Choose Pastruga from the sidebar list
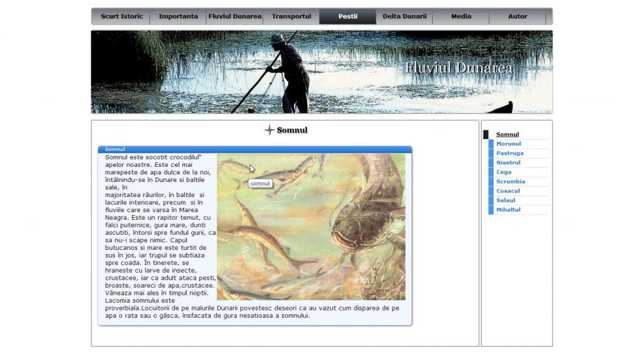 tap(509, 153)
